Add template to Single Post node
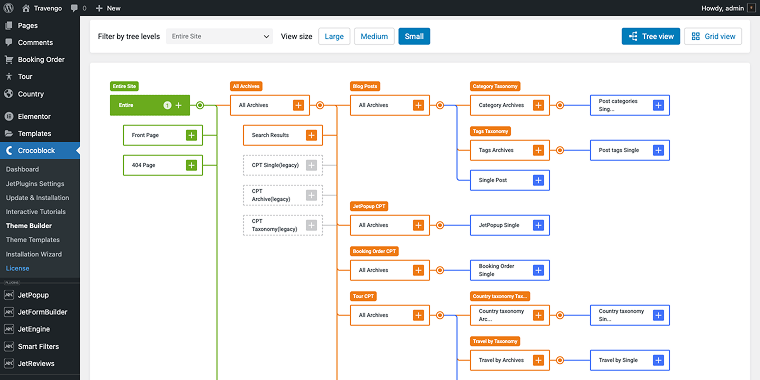Screen dimensions: 760x380 (x=538, y=180)
